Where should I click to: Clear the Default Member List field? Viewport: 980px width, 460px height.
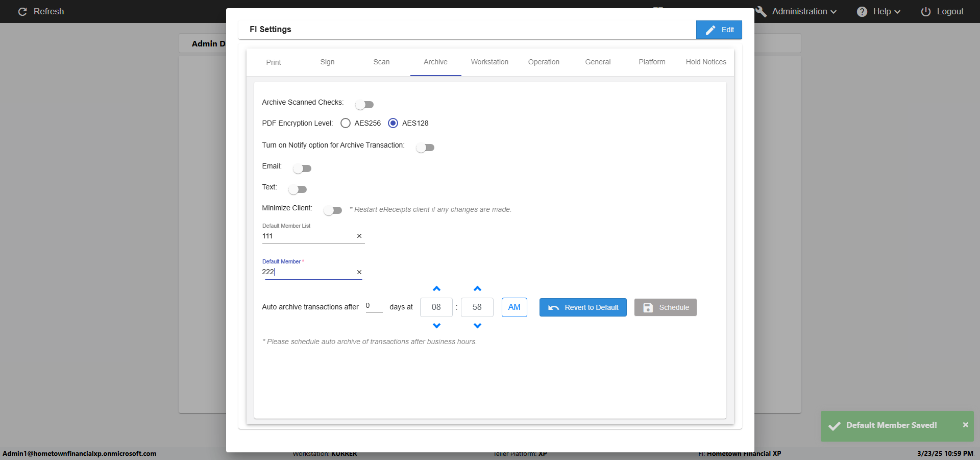[359, 236]
